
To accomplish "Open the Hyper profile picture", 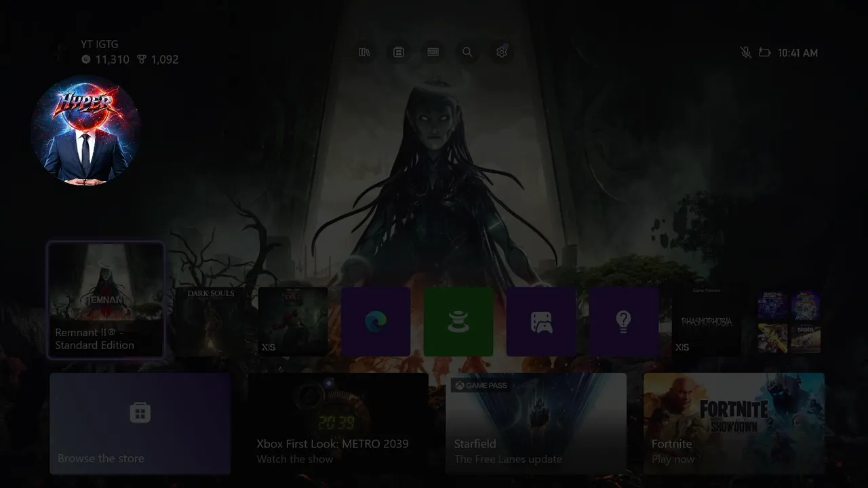I will tap(85, 129).
